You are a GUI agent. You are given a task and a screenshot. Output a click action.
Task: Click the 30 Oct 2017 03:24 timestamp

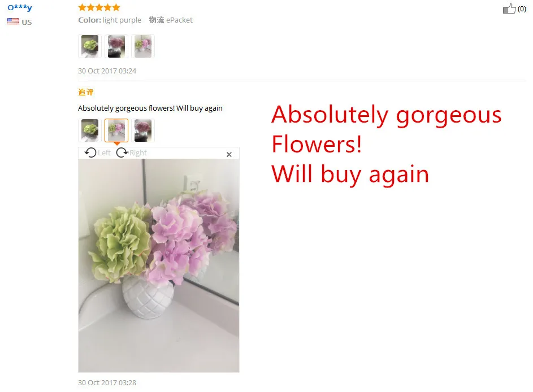107,71
